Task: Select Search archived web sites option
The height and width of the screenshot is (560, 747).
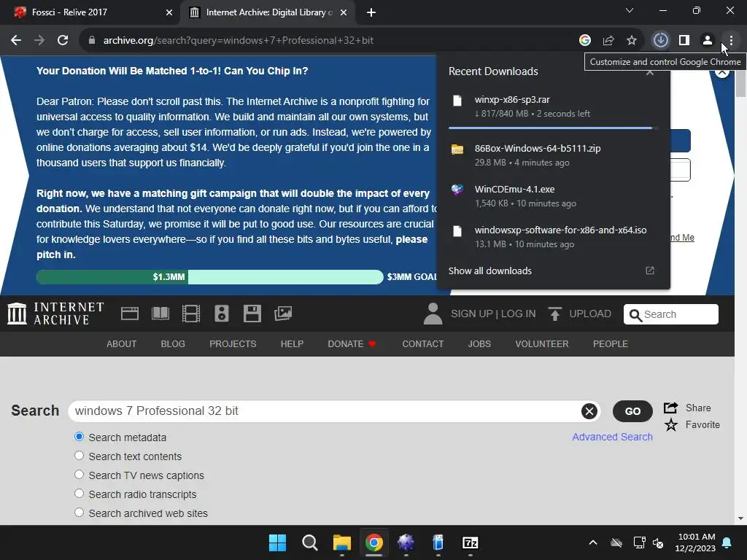Action: pos(79,513)
